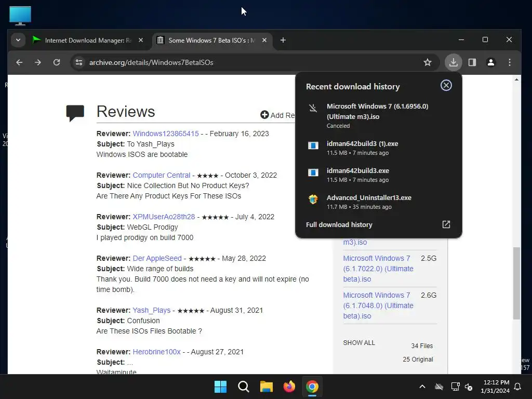This screenshot has width=532, height=399.
Task: Click external-link icon next to Full download history
Action: (446, 224)
